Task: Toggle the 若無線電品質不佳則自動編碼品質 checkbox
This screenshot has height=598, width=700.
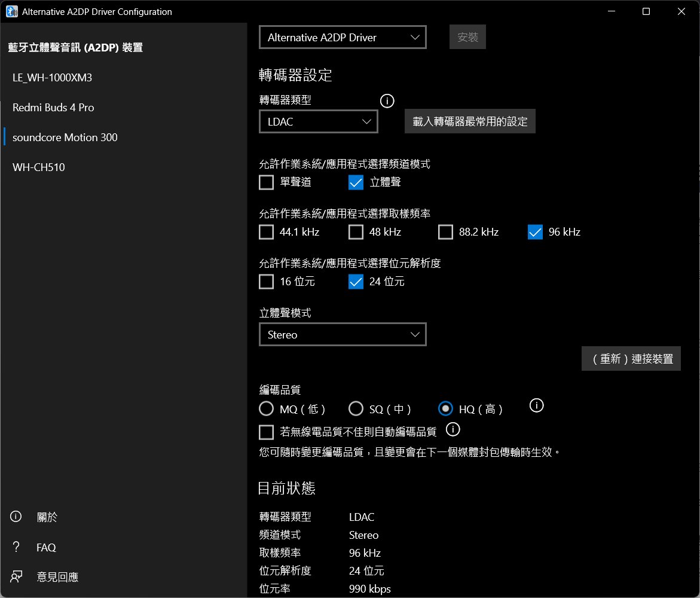Action: click(267, 432)
